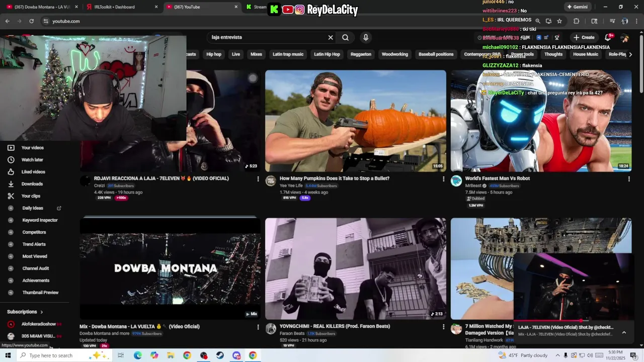Play the pumpkin bullet video thumbnail
The width and height of the screenshot is (644, 362).
click(x=356, y=121)
